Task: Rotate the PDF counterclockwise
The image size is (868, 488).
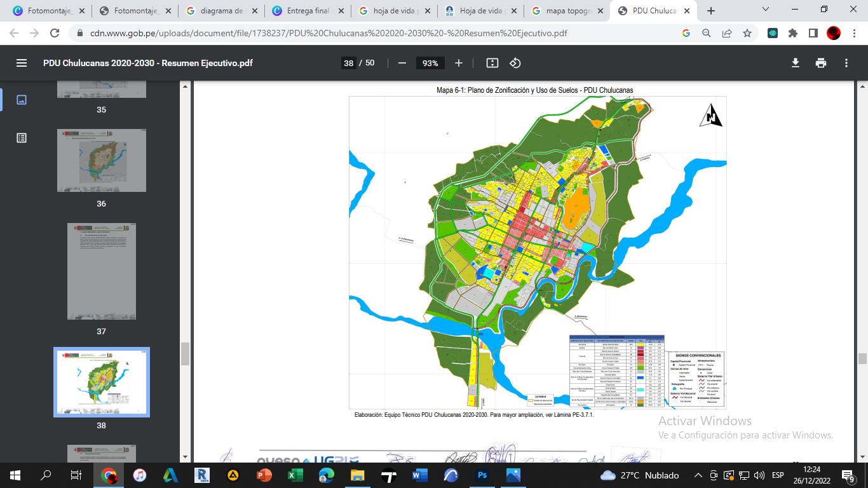Action: tap(515, 63)
